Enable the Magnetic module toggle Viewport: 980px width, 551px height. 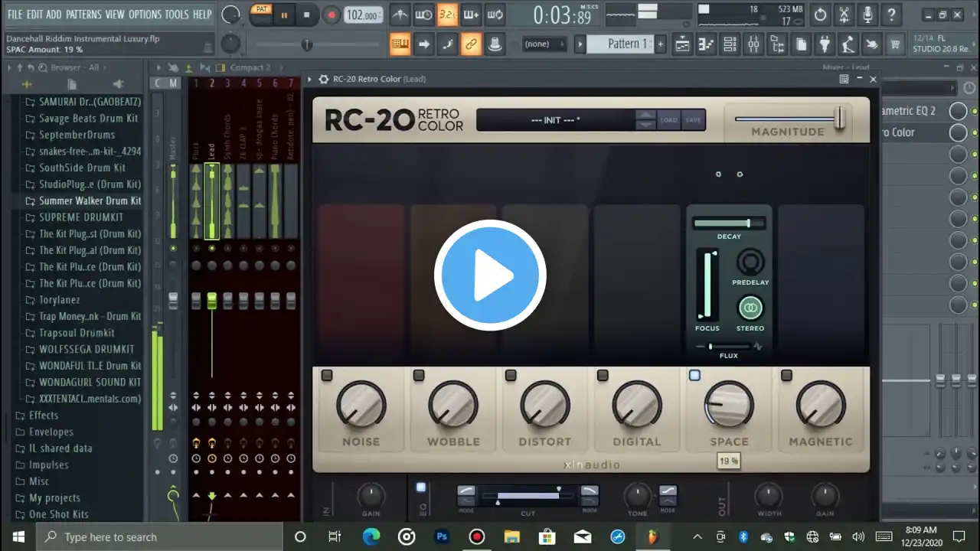pyautogui.click(x=786, y=375)
